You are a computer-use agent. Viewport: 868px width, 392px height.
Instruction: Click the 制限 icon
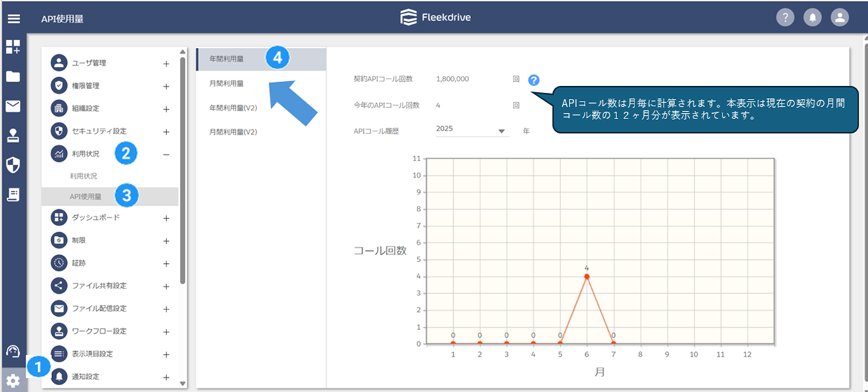click(60, 240)
